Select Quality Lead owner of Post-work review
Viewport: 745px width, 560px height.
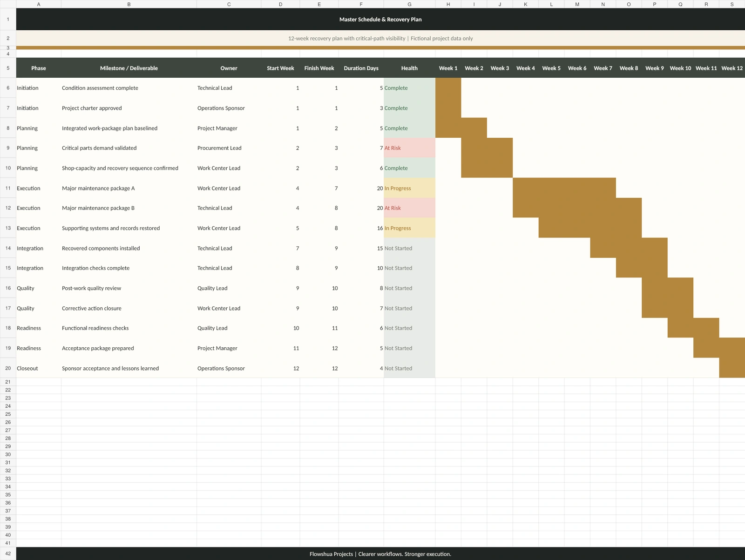(229, 288)
